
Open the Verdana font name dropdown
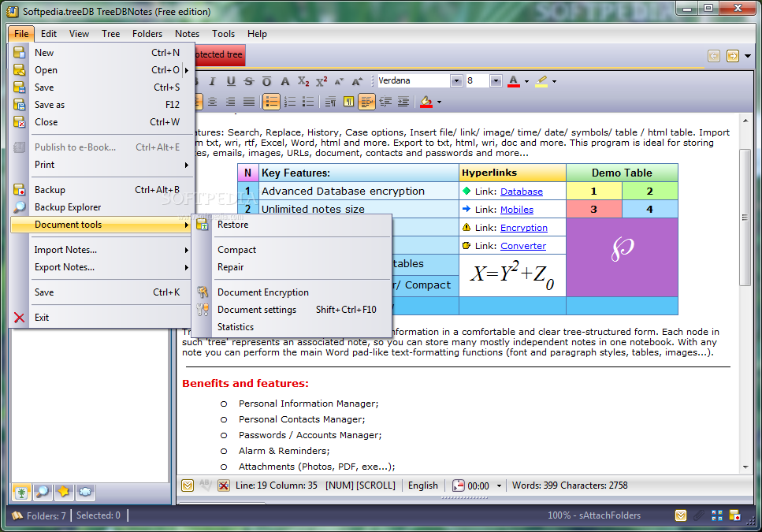click(455, 81)
